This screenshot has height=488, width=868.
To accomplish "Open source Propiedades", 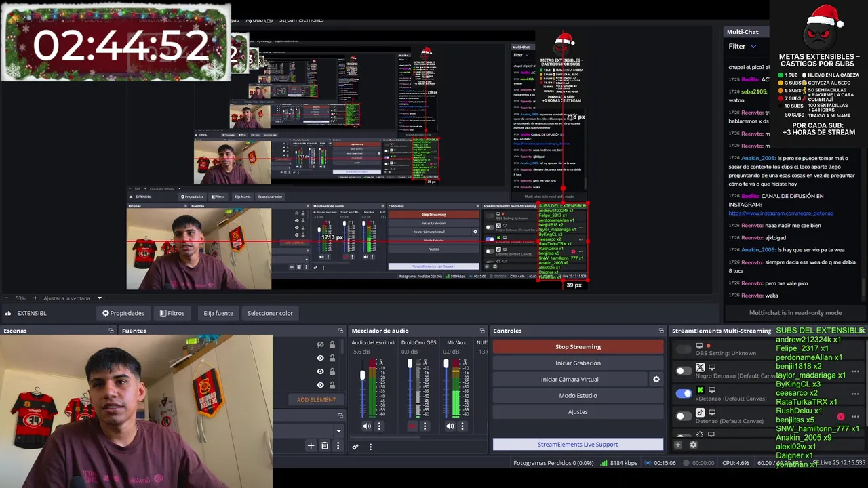I will pyautogui.click(x=123, y=313).
